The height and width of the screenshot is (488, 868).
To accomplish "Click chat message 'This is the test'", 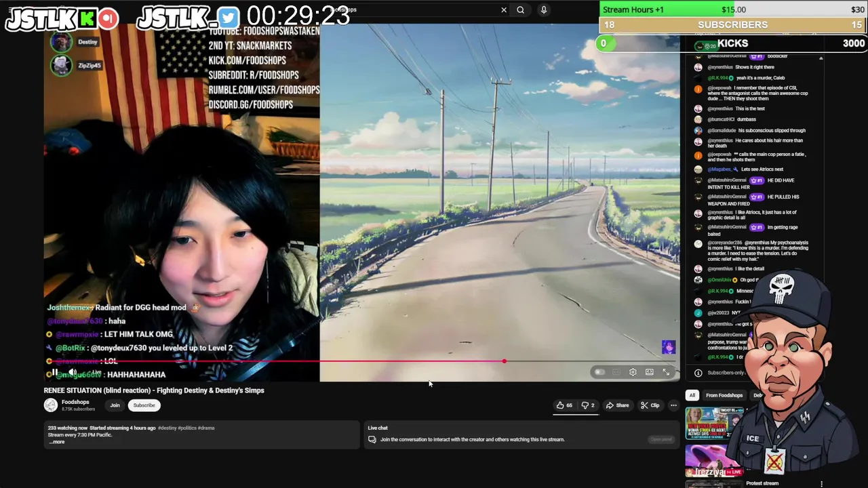I will [750, 108].
